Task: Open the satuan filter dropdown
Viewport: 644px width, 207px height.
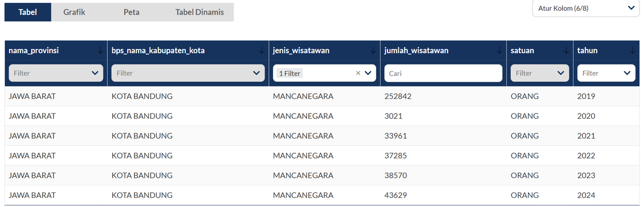Action: click(x=539, y=73)
